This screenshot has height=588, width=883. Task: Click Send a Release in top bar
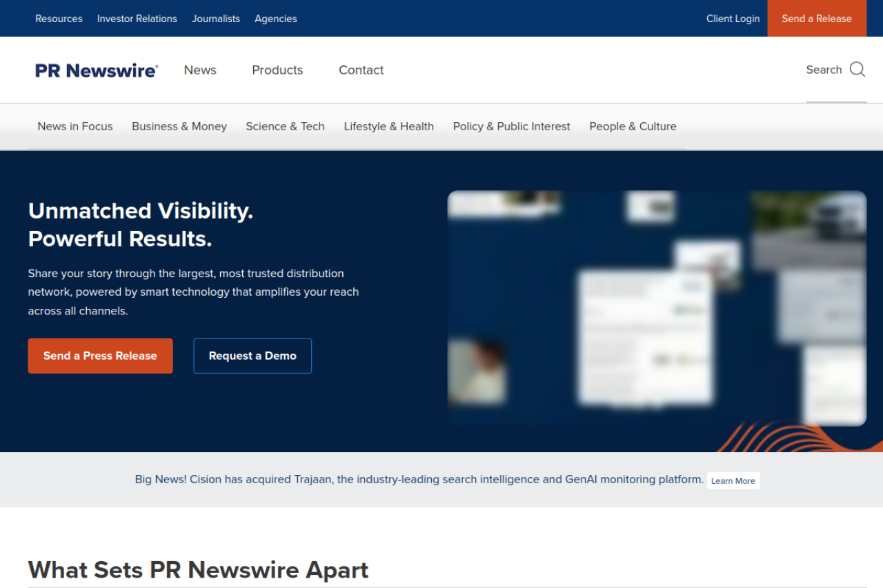tap(817, 19)
